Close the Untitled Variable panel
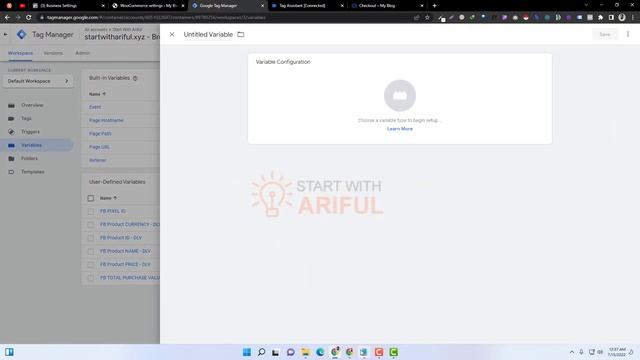Screen dimensions: 640x360 coord(172,35)
